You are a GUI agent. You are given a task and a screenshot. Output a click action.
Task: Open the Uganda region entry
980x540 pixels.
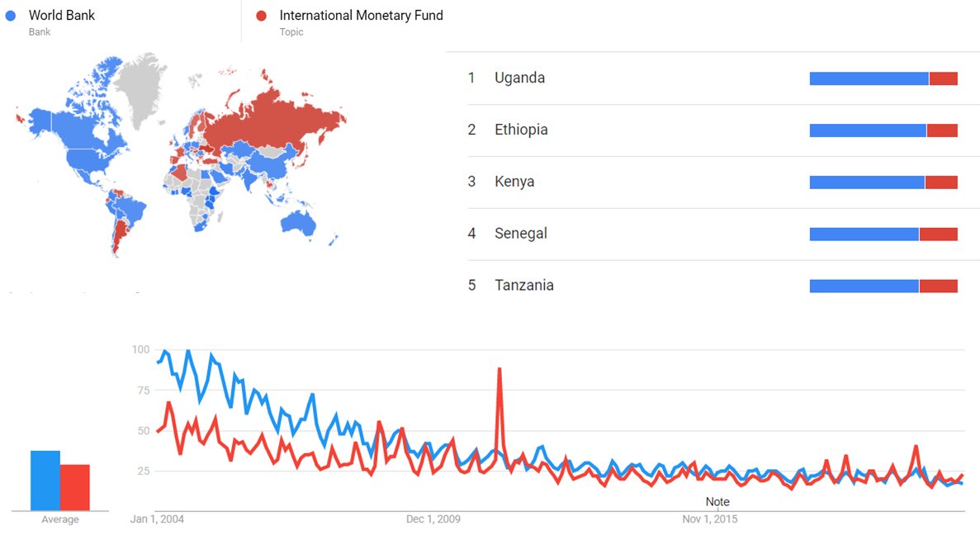(x=519, y=78)
